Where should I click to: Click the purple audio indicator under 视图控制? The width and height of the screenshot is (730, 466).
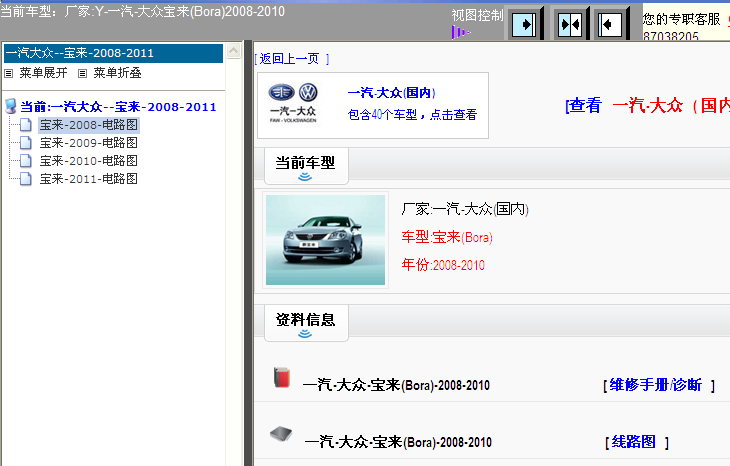(x=461, y=32)
